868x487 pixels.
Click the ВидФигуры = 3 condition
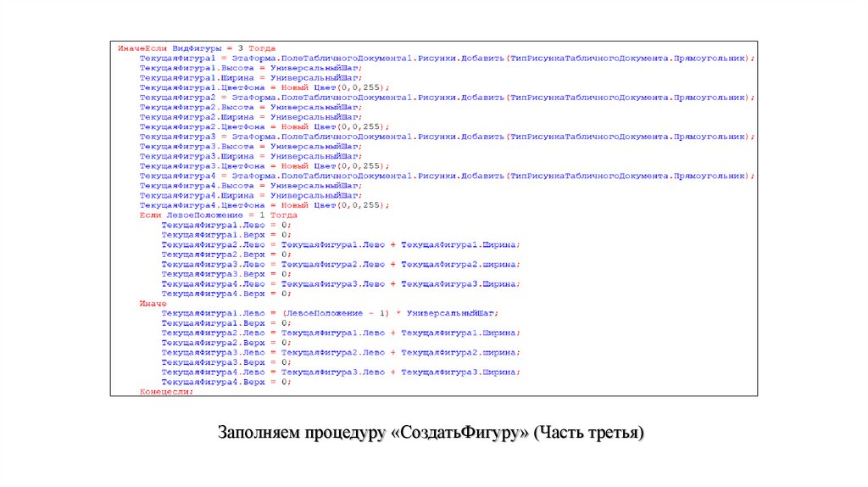pos(203,48)
